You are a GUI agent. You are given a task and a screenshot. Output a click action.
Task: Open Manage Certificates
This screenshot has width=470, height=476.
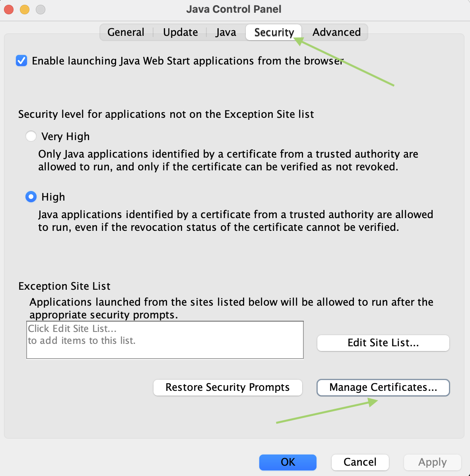[x=383, y=387]
